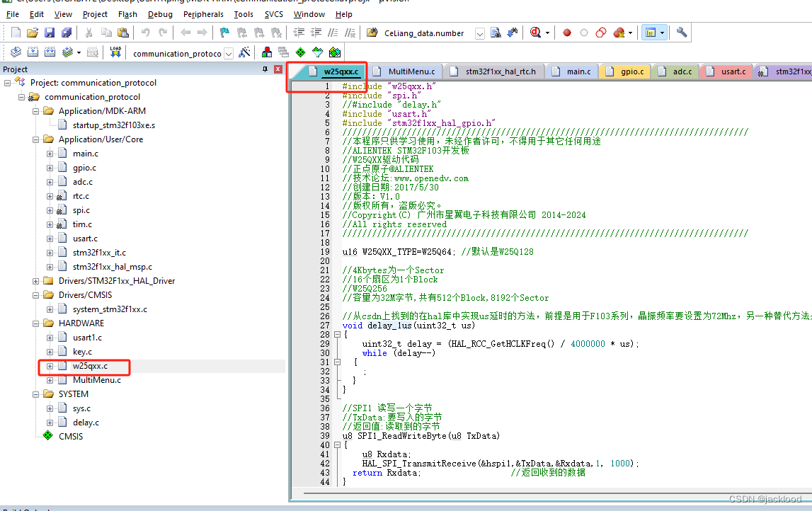
Task: Select spi.c in the project tree
Action: (81, 210)
